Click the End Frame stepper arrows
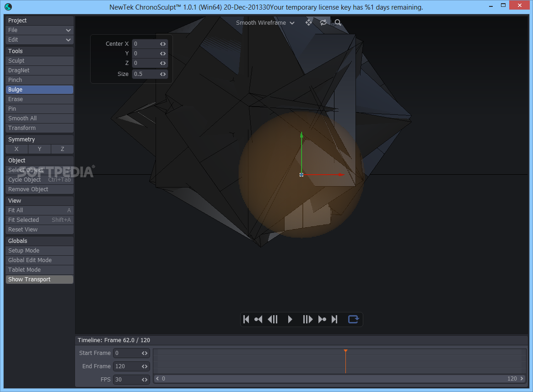 145,366
